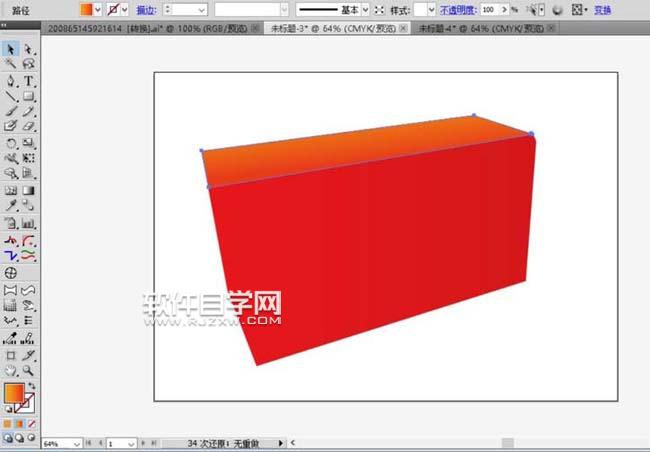Image resolution: width=650 pixels, height=452 pixels.
Task: Open the stroke color dropdown arrow
Action: (x=124, y=10)
